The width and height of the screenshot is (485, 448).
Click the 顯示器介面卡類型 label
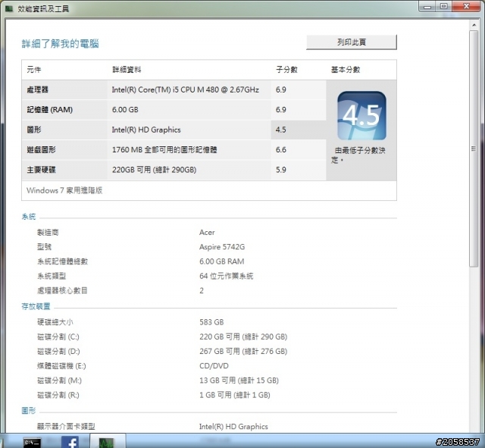click(66, 426)
